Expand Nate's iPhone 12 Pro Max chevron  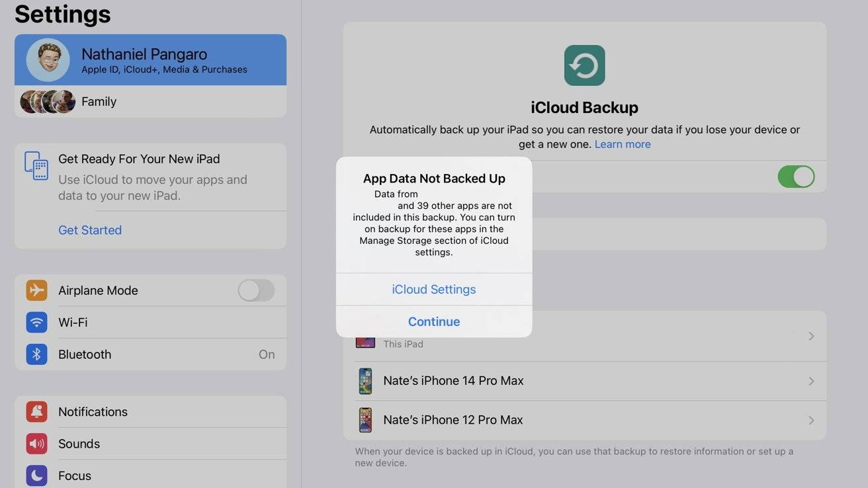(811, 420)
